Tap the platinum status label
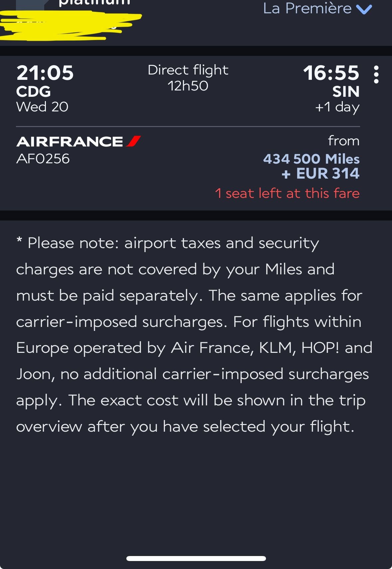The width and height of the screenshot is (392, 569). click(94, 3)
